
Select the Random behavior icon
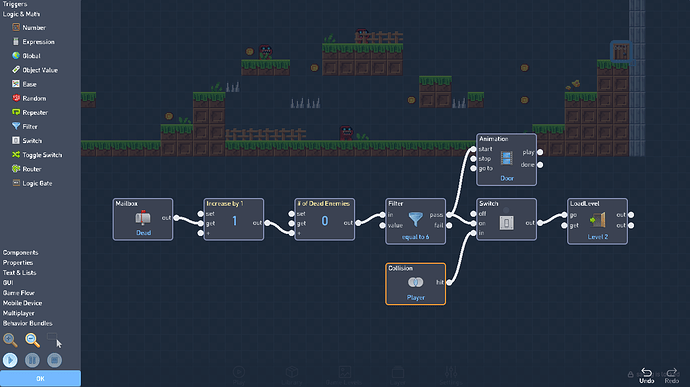pyautogui.click(x=16, y=98)
